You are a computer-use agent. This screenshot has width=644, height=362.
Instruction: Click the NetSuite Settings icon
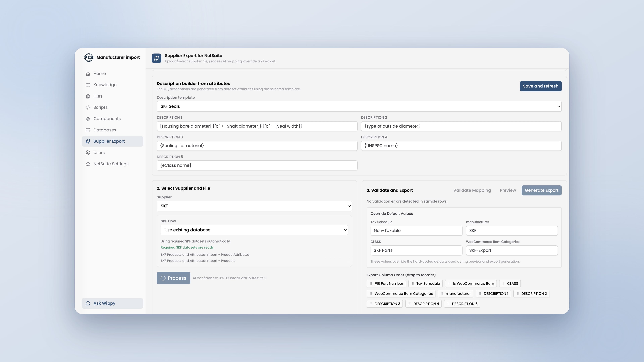click(88, 164)
